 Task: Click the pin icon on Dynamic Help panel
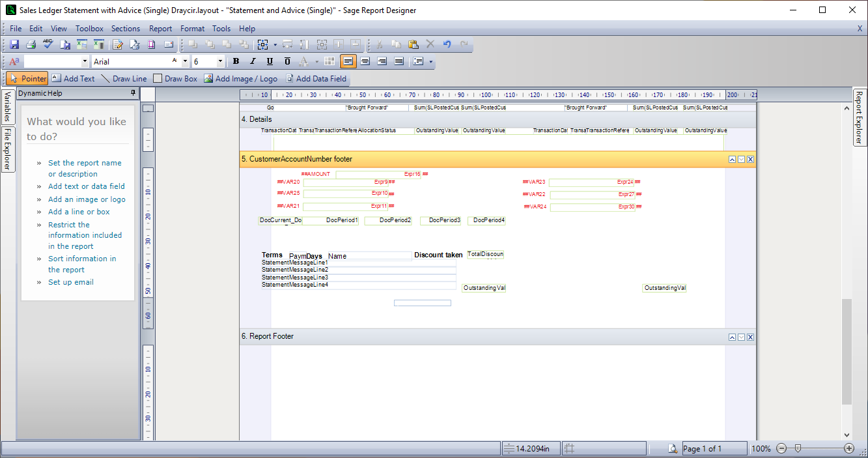coord(133,93)
